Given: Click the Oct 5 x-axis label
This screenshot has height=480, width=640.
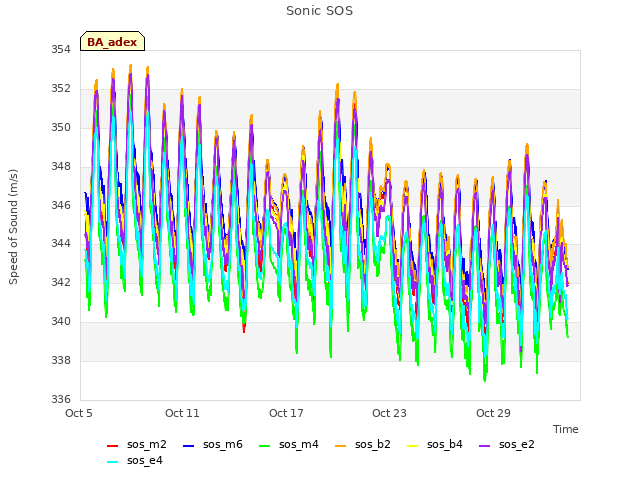Looking at the screenshot, I should click(x=79, y=413).
